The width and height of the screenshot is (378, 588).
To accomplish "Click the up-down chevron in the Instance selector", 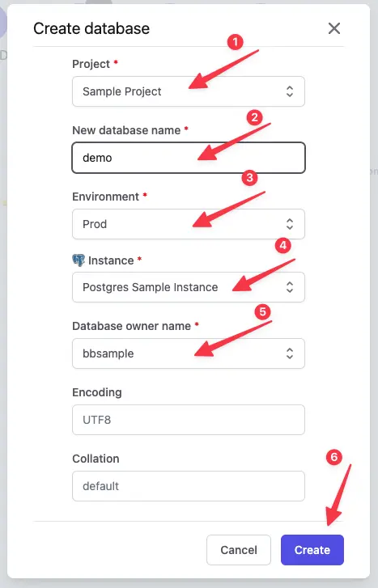I will tap(290, 287).
